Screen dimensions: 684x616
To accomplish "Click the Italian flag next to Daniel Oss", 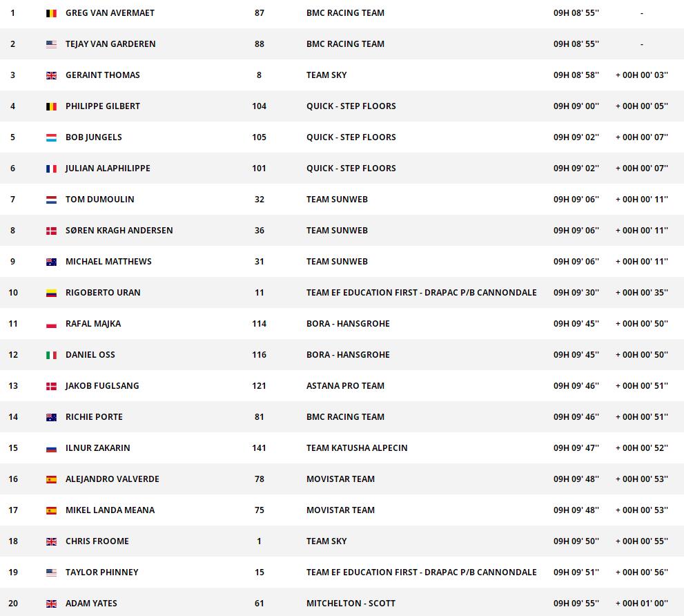I will pyautogui.click(x=51, y=355).
